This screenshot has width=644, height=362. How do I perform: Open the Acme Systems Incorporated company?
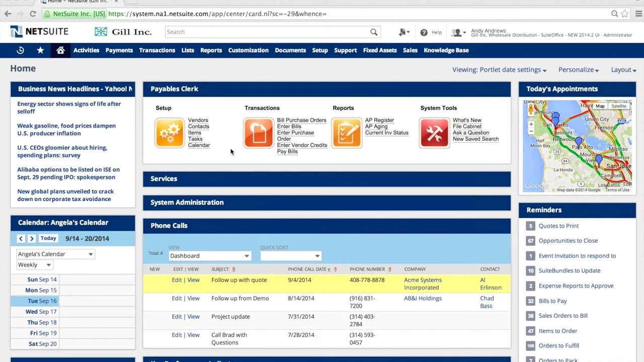pos(423,284)
